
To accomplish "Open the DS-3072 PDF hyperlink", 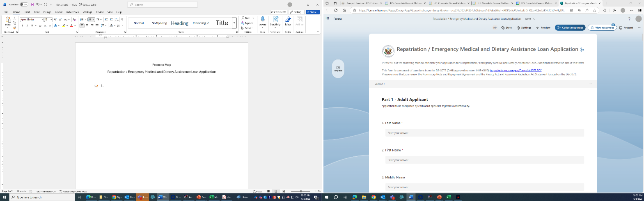I will (x=516, y=70).
